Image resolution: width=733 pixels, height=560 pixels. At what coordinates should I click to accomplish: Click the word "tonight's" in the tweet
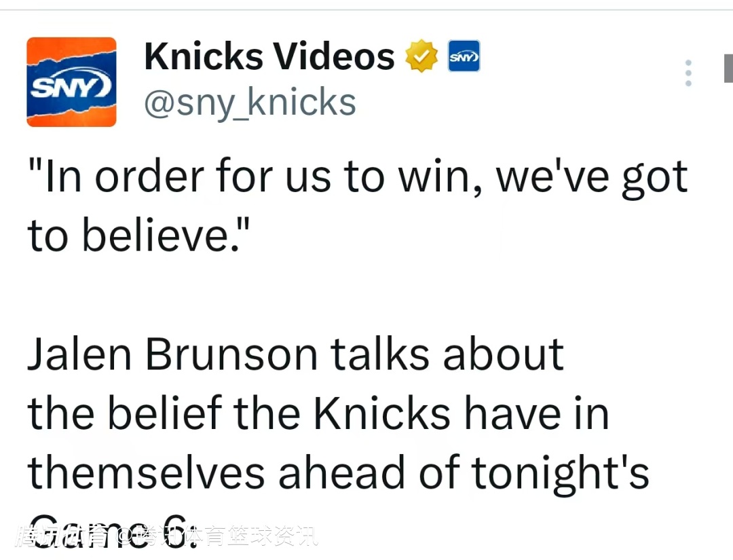coord(560,472)
